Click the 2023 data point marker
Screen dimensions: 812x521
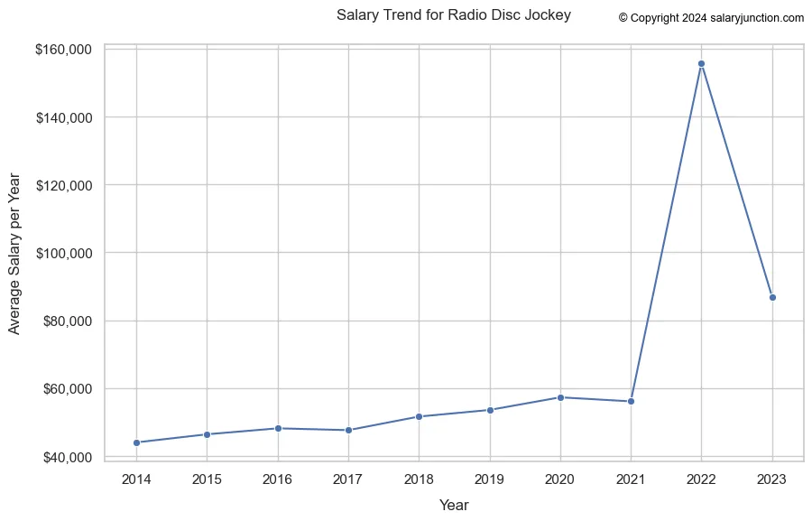(772, 297)
